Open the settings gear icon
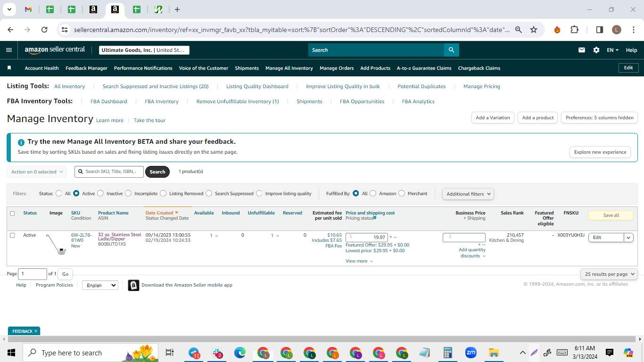The image size is (644, 362). click(596, 50)
